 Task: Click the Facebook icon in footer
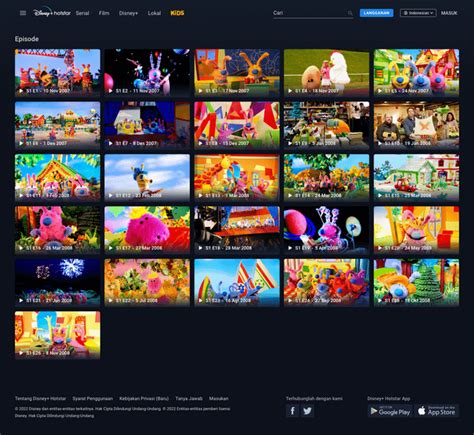pyautogui.click(x=292, y=411)
